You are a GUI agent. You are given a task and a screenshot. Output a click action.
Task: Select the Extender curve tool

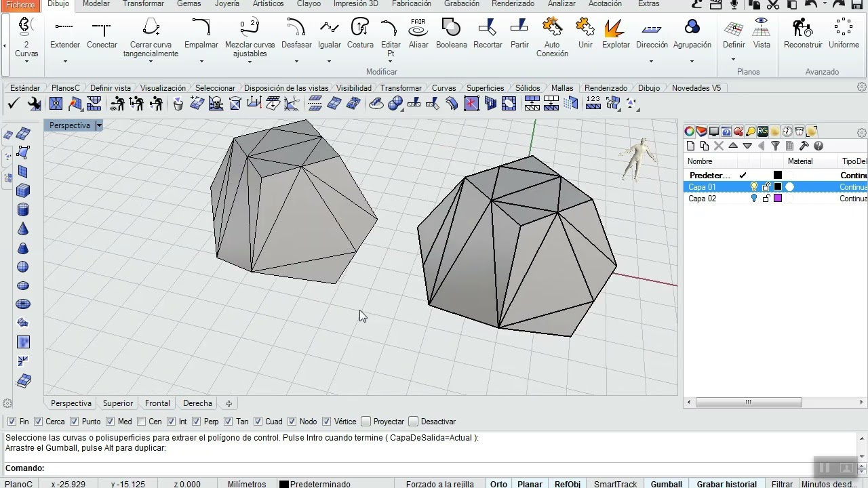[65, 34]
